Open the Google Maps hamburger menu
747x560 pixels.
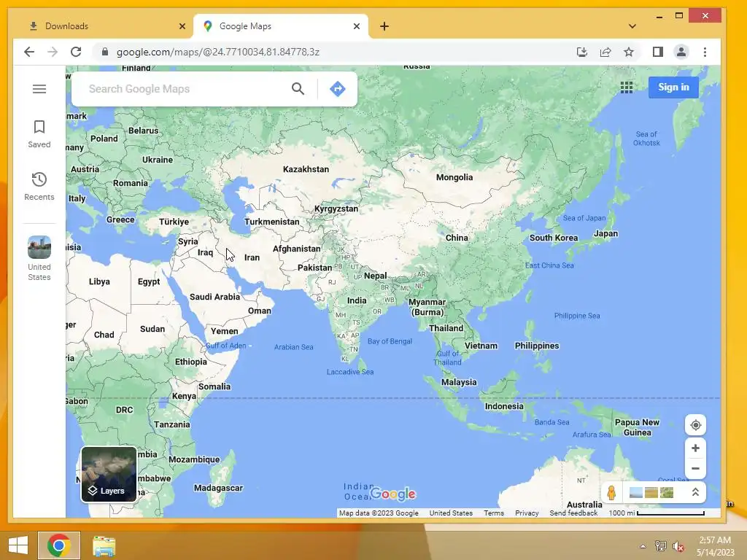(x=39, y=89)
